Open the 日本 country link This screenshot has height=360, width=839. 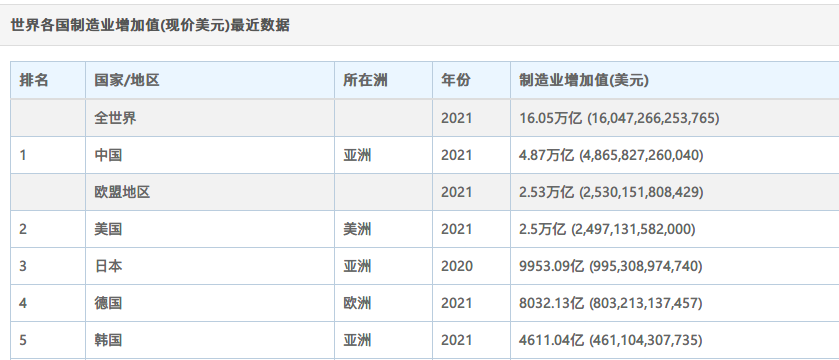click(108, 266)
